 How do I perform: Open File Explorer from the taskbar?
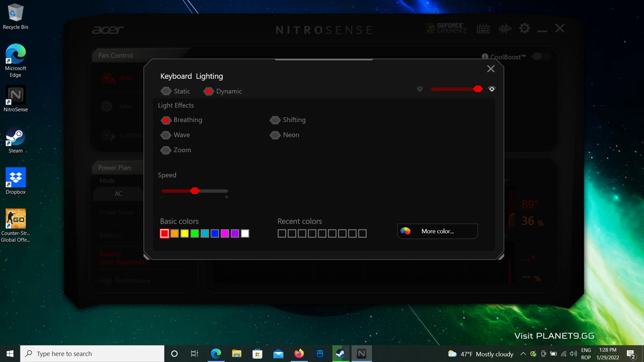(x=237, y=353)
